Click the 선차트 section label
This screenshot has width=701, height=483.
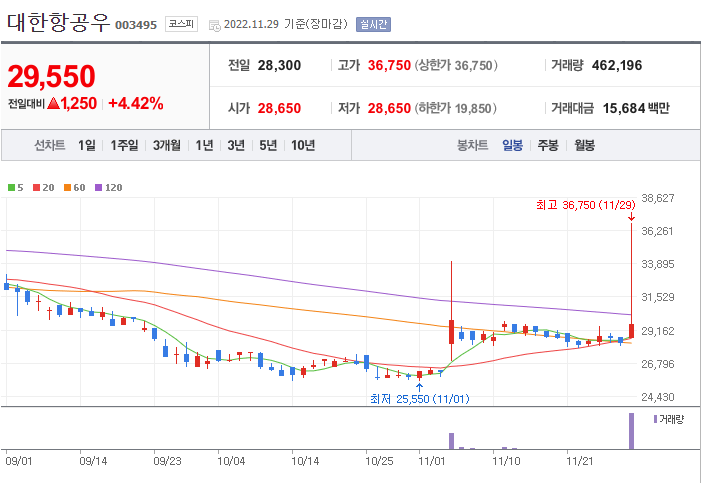pyautogui.click(x=50, y=145)
